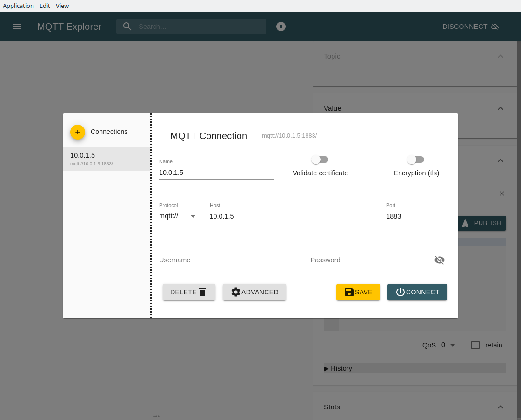Add a new connection with plus icon
521x420 pixels.
78,132
